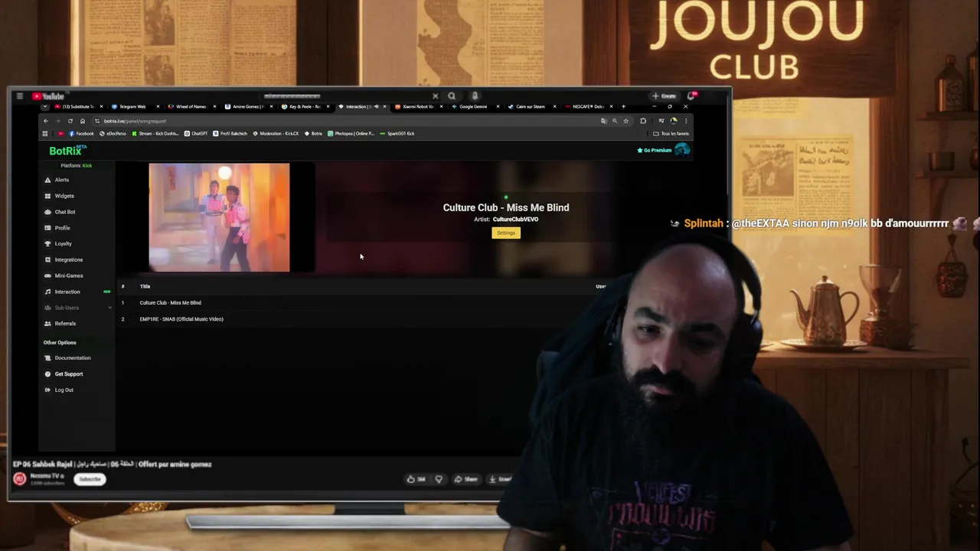Switch to the Cairn sur Steam tab
This screenshot has width=980, height=551.
coord(530,107)
